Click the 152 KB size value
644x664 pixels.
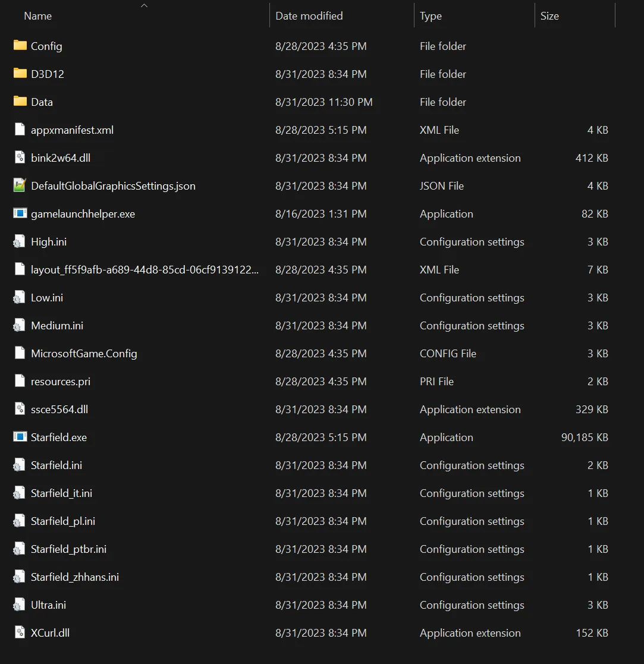pos(592,633)
